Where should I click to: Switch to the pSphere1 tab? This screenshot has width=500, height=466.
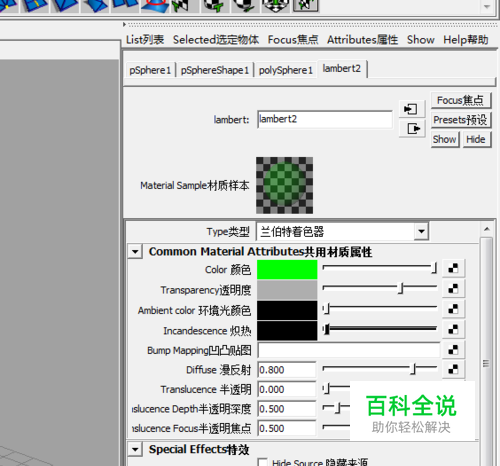150,70
